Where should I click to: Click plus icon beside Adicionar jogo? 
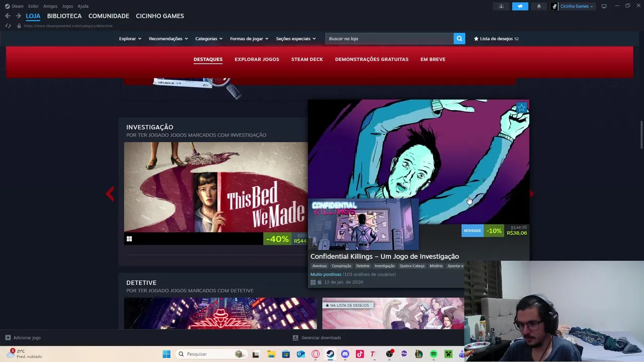pyautogui.click(x=8, y=338)
